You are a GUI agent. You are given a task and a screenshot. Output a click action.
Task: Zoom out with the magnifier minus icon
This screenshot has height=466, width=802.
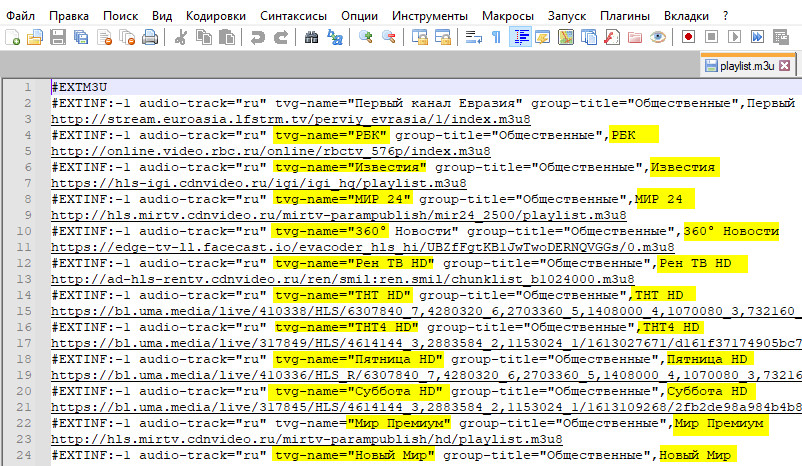click(x=389, y=37)
